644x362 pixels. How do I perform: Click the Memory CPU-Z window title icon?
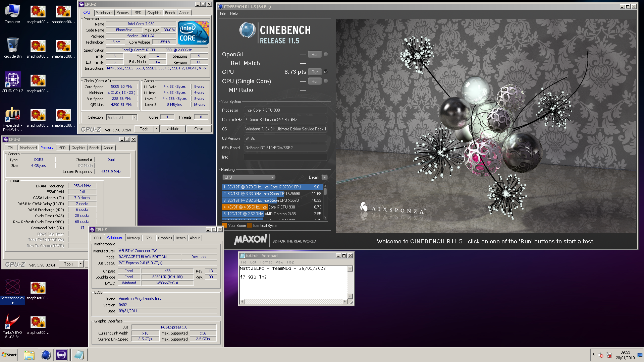[x=6, y=139]
